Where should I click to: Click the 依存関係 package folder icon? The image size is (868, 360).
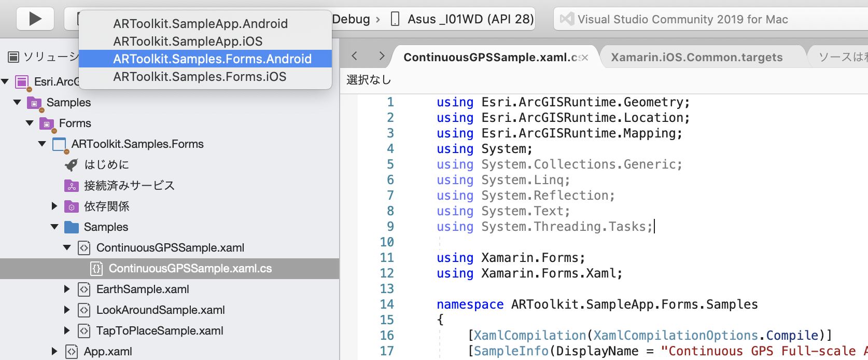point(72,206)
